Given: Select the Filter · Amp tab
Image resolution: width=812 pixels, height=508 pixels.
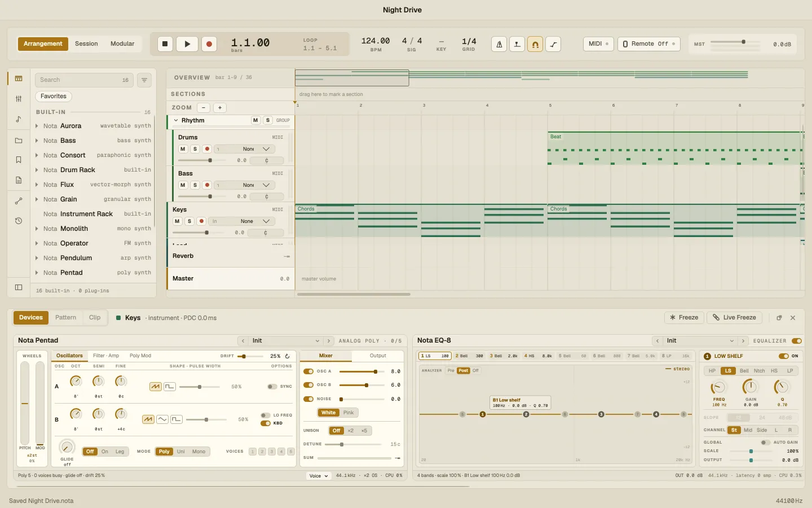Looking at the screenshot, I should point(106,356).
